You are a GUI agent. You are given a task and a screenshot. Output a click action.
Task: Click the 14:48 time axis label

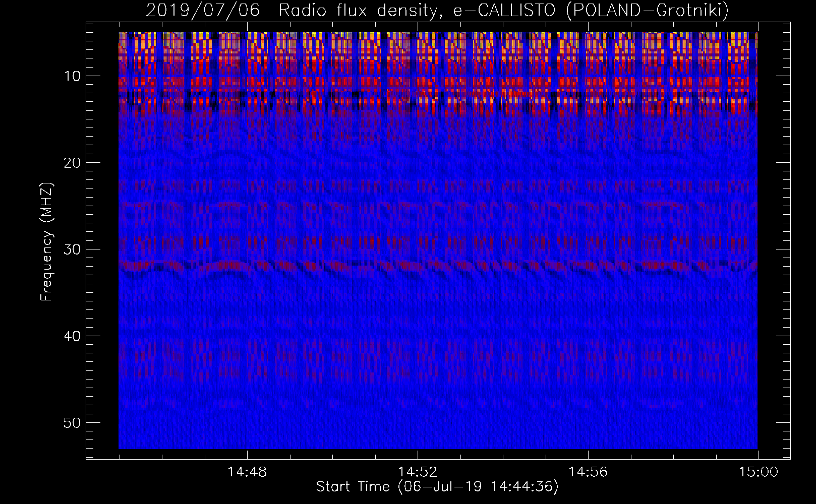point(247,472)
